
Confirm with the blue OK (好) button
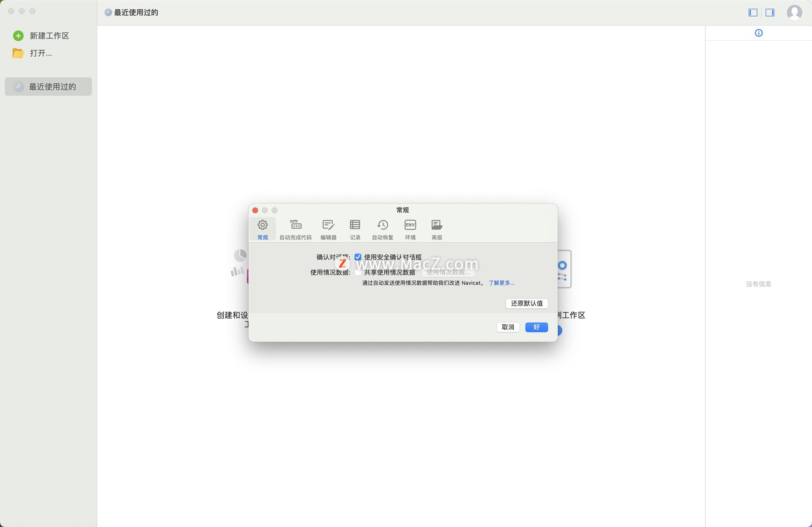coord(536,327)
